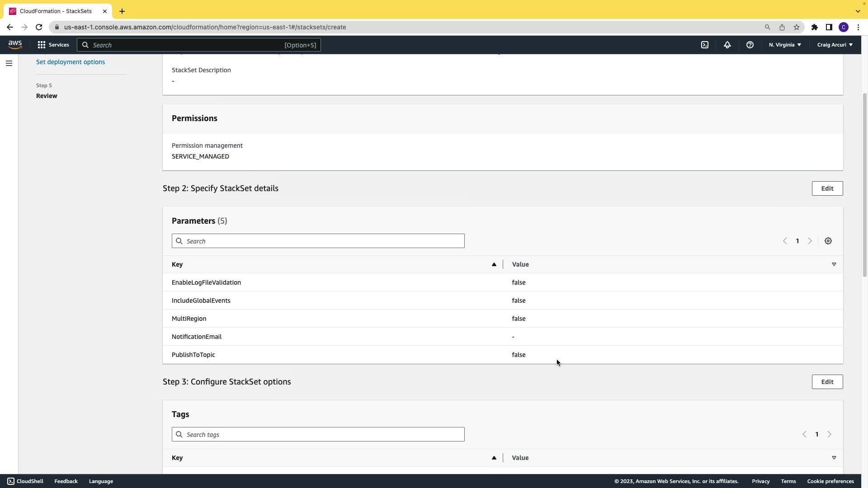
Task: Edit Step 3 Configure StackSet options
Action: (x=827, y=382)
